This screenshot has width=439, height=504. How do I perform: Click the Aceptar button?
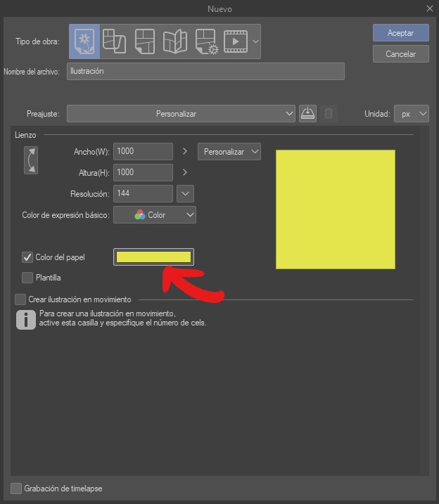pyautogui.click(x=400, y=33)
